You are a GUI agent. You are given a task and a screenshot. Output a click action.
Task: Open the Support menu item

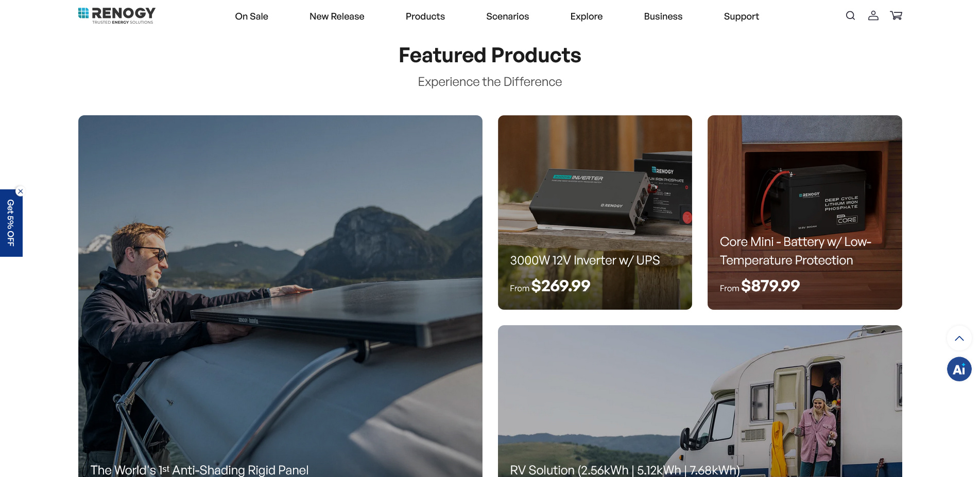[741, 16]
